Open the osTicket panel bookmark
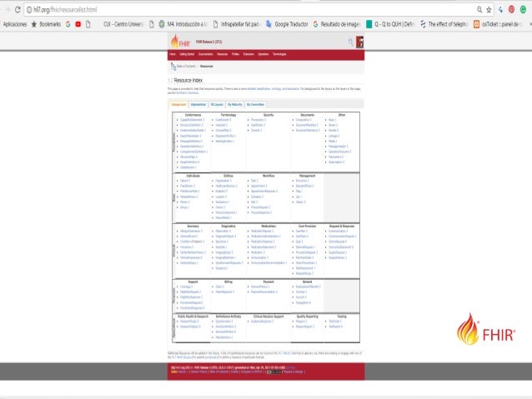 (497, 24)
